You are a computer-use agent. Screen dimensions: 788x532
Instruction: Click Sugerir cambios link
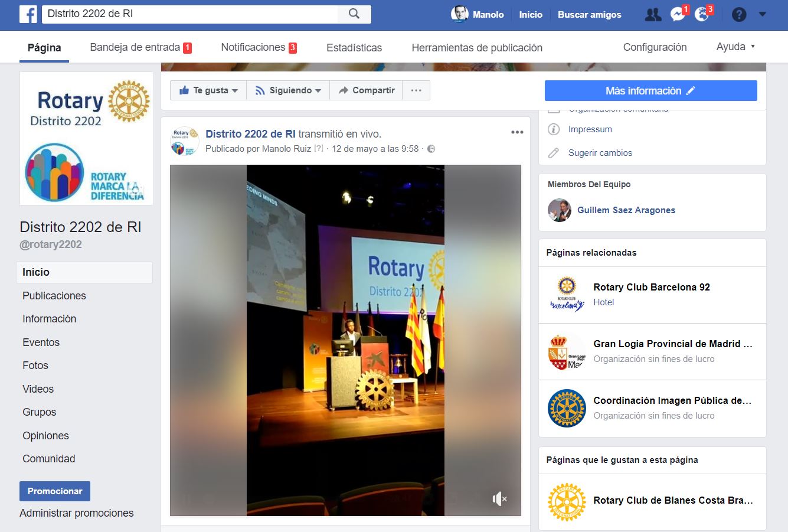600,153
